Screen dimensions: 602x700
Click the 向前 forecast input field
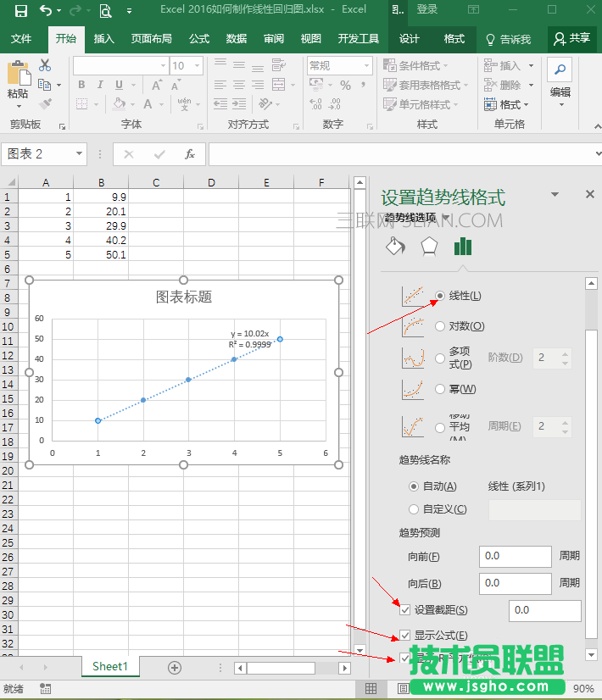coord(515,556)
